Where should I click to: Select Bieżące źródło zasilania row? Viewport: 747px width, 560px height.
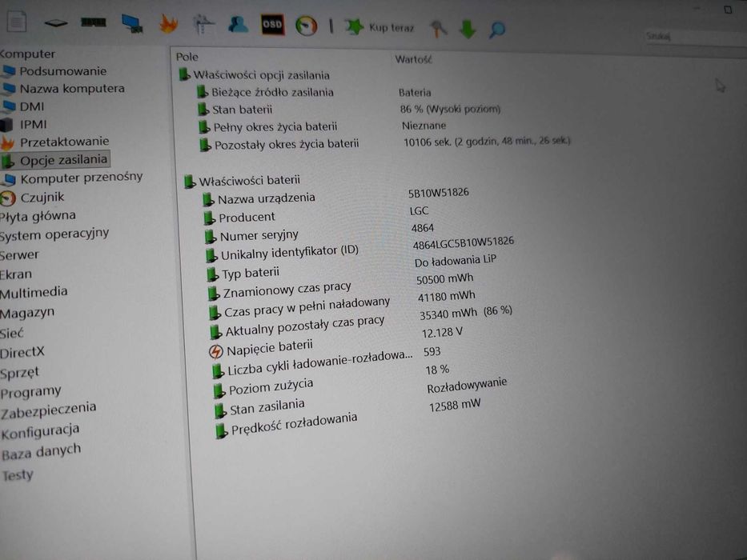[x=265, y=92]
